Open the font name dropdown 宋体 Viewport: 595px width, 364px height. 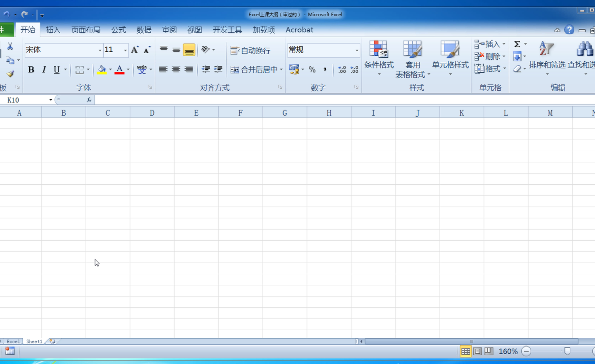(100, 50)
